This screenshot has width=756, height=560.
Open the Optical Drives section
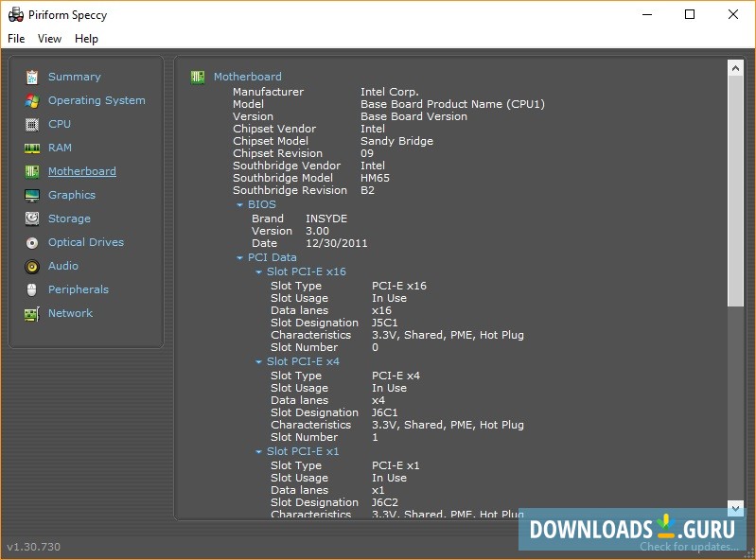[x=86, y=242]
